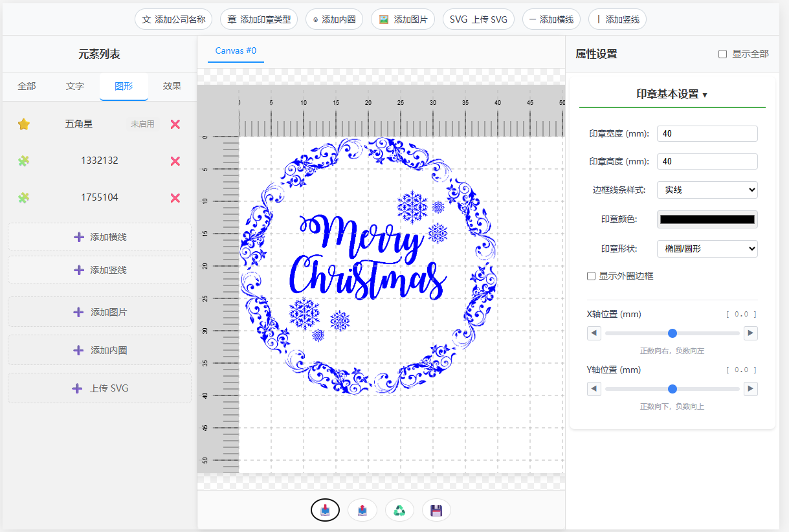Open the 边框线条样式 dropdown

pyautogui.click(x=707, y=190)
